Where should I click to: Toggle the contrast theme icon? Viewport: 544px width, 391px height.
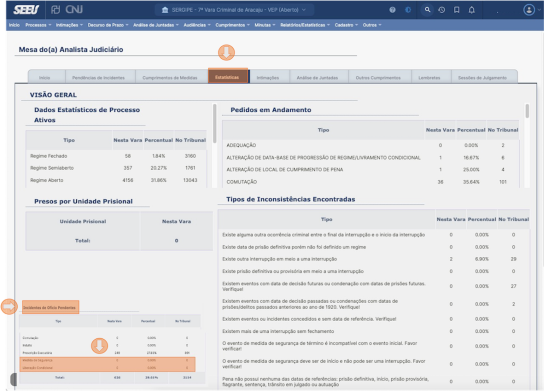pyautogui.click(x=408, y=10)
